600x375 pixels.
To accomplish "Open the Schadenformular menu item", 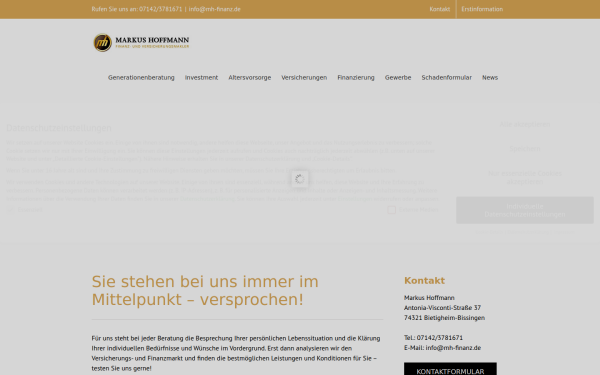I will point(447,78).
